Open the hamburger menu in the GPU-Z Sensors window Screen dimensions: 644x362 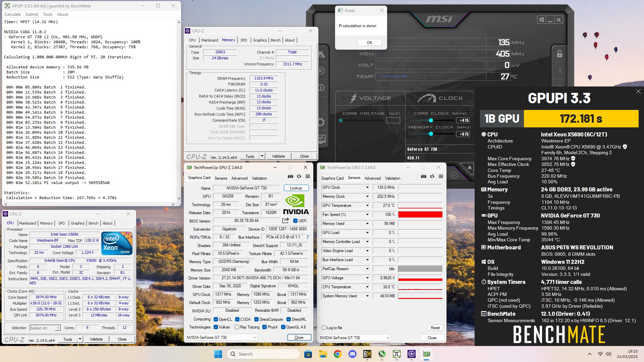441,177
